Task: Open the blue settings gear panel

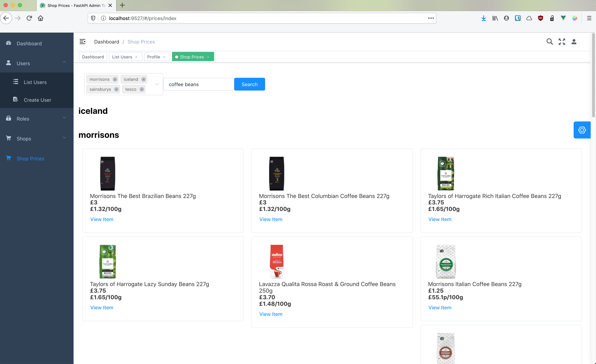Action: click(x=582, y=130)
